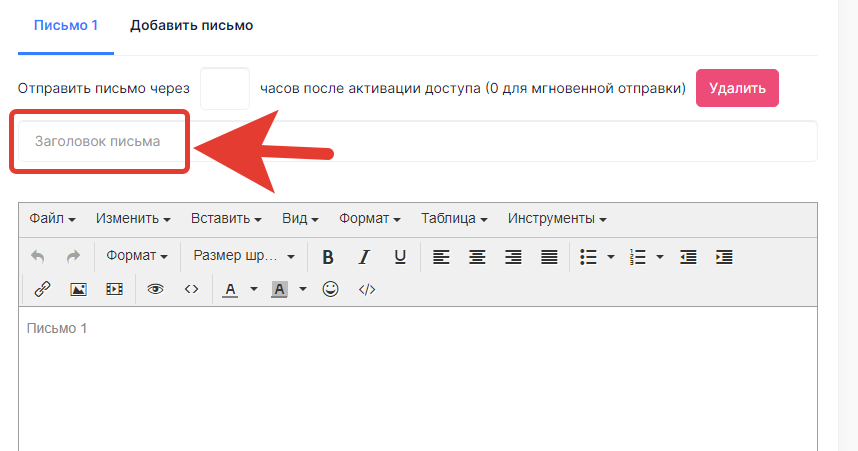Focus the hours delay input box

pyautogui.click(x=225, y=89)
